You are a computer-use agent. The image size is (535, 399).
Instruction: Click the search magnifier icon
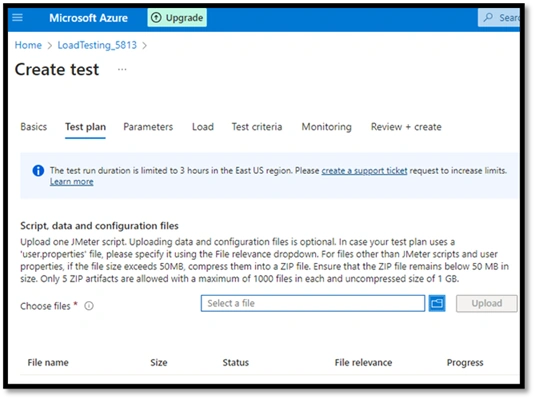click(489, 17)
